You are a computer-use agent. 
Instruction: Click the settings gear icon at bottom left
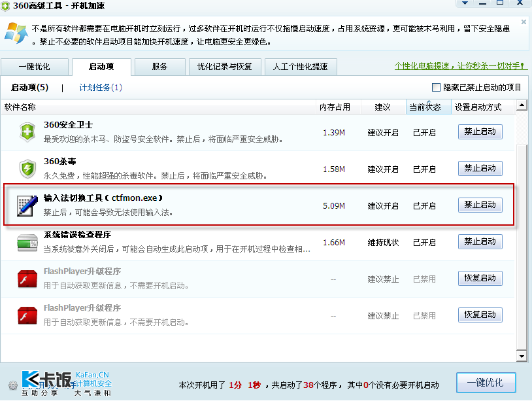13,385
